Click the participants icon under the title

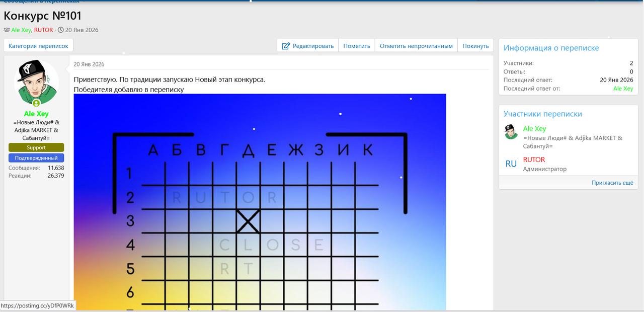point(7,30)
